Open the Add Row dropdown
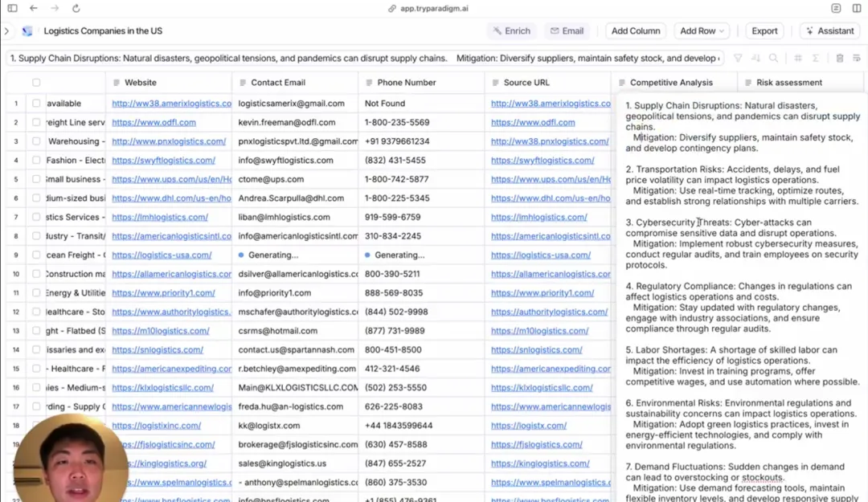The image size is (868, 502). (x=702, y=31)
